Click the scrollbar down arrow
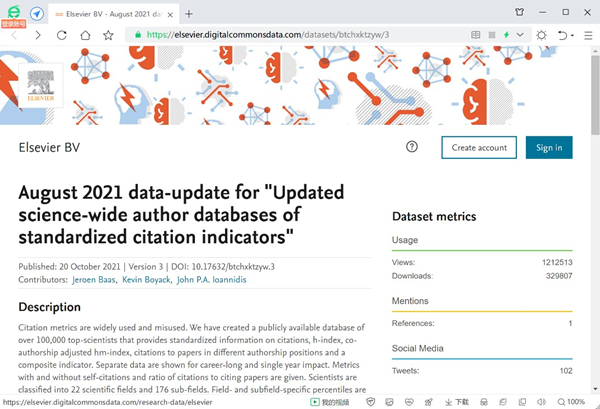This screenshot has height=409, width=600. 595,389
